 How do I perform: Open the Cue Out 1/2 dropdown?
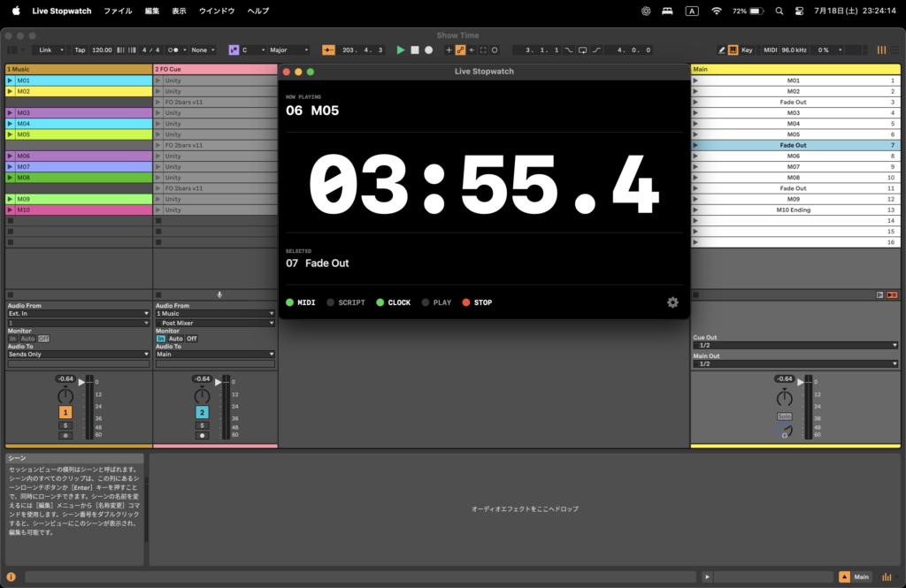coord(795,346)
